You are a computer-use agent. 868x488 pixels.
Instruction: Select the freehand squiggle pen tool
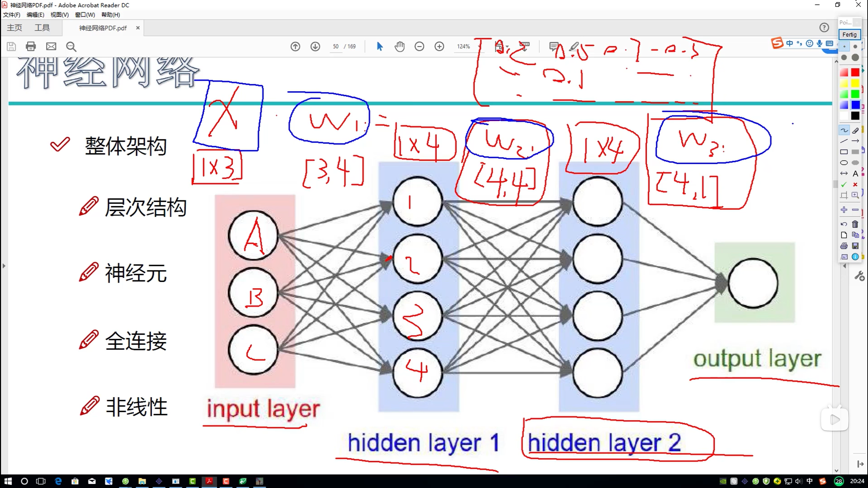[x=844, y=130]
